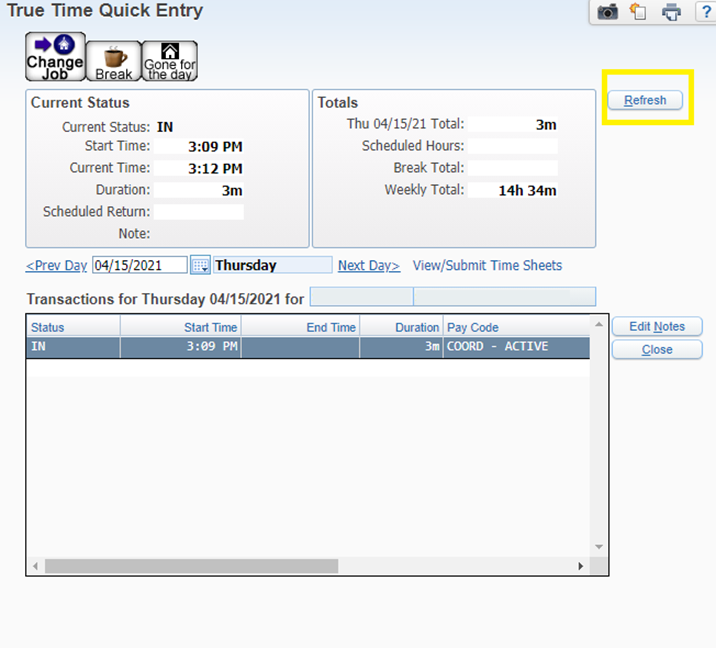716x648 pixels.
Task: Click the Status column header
Action: [73, 327]
